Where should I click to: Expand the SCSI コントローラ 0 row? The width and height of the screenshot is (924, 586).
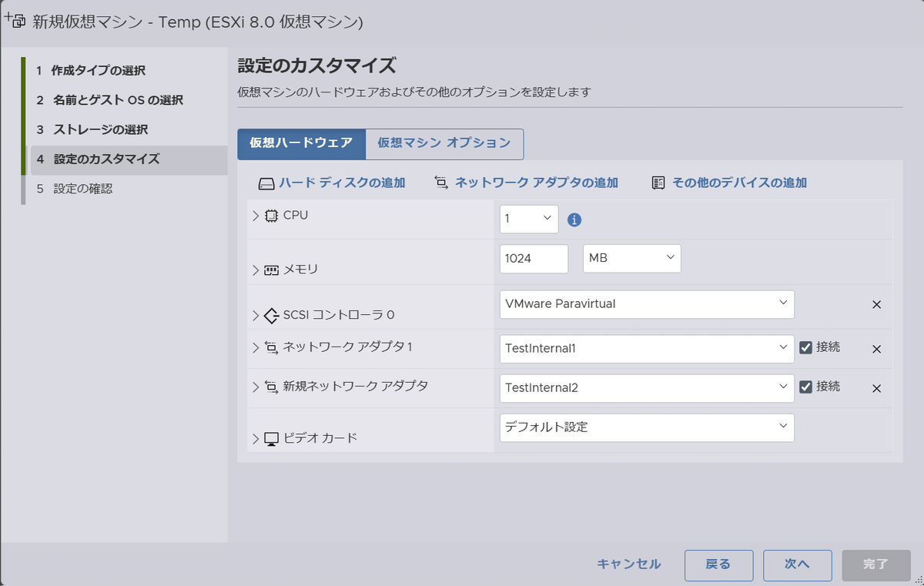point(256,315)
